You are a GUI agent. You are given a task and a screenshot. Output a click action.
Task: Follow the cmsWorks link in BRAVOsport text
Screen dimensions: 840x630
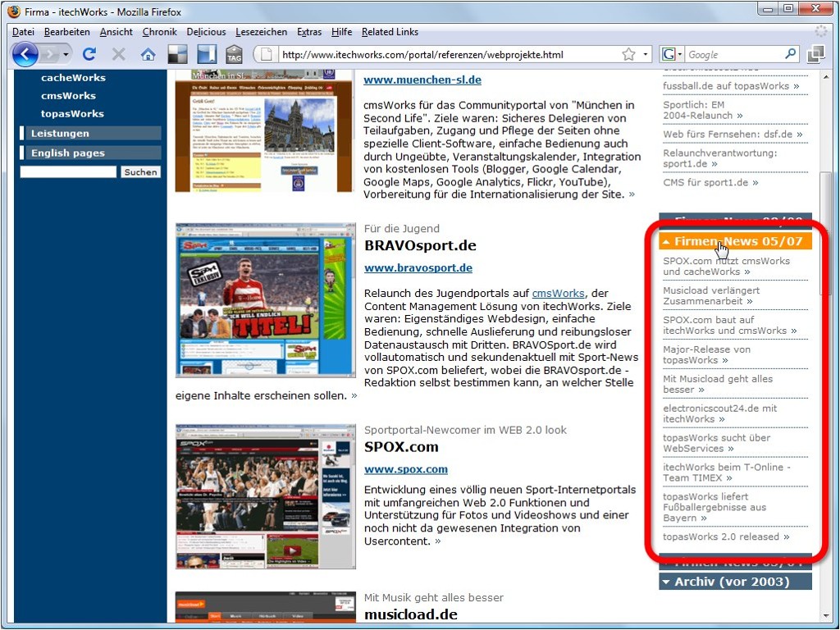558,294
